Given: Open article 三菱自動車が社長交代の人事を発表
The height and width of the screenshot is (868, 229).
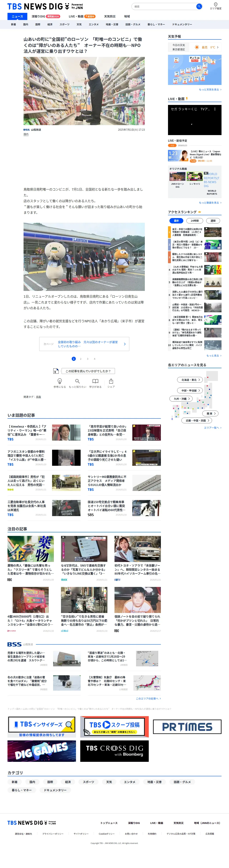Looking at the screenshot, I should tap(44, 508).
